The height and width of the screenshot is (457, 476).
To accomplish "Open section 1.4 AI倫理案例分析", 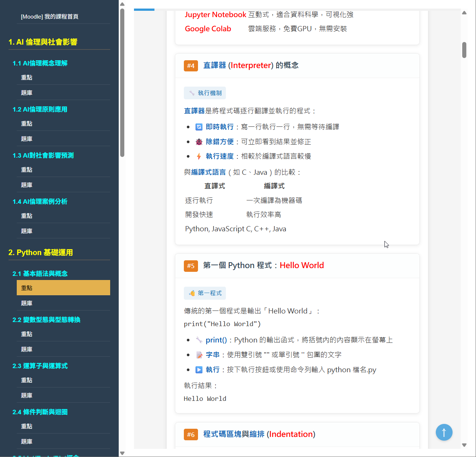I will pos(40,202).
